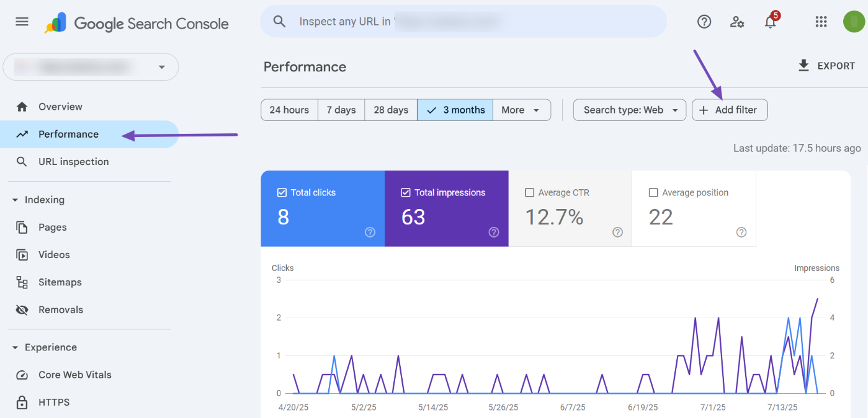Select the 24 hours date range
The width and height of the screenshot is (868, 418).
pos(289,110)
